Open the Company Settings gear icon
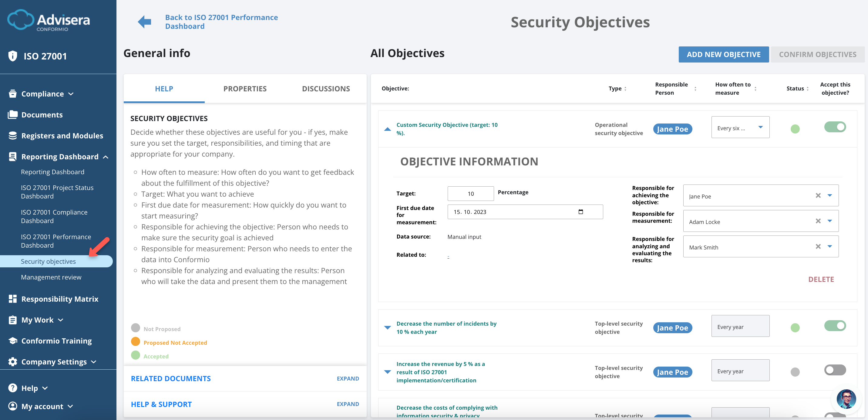The height and width of the screenshot is (420, 868). 12,362
